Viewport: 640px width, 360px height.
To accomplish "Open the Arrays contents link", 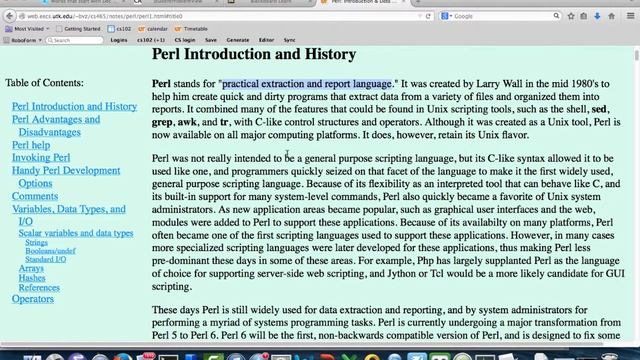I will (31, 269).
